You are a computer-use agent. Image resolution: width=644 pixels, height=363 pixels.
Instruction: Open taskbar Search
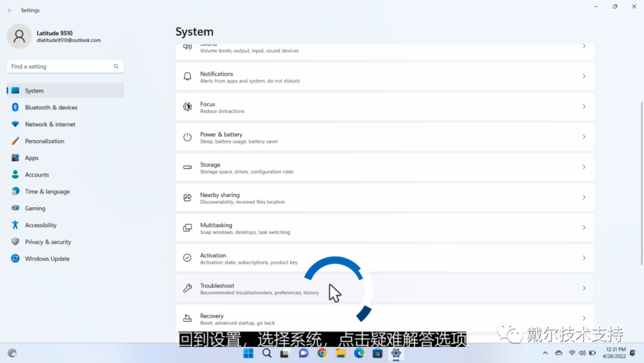(267, 353)
